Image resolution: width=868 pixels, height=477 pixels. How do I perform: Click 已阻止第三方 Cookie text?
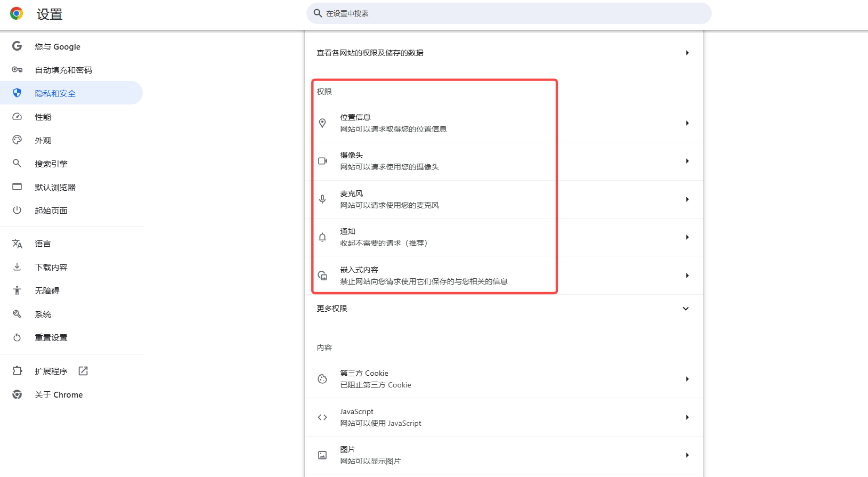376,385
